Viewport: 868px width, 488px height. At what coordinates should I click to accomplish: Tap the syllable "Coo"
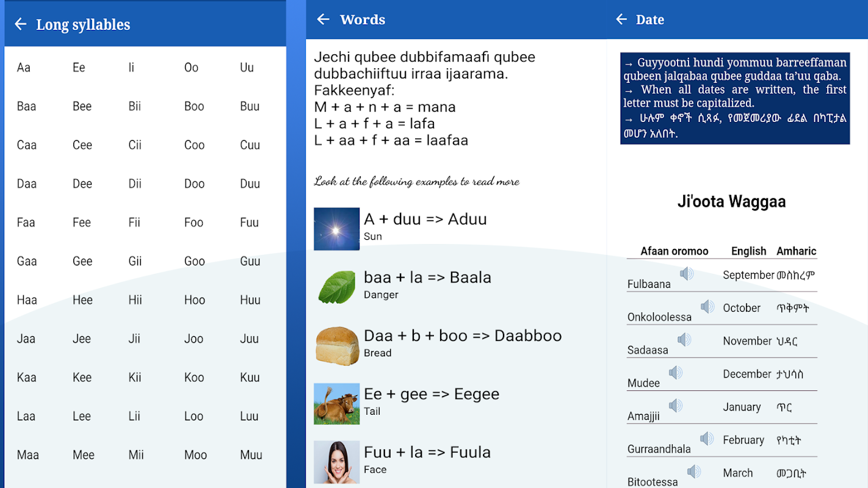pyautogui.click(x=194, y=145)
